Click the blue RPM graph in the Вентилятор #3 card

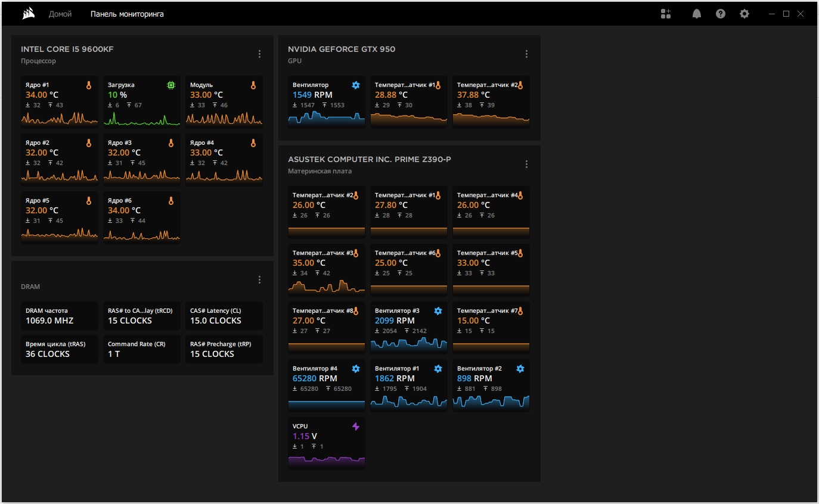pyautogui.click(x=409, y=344)
